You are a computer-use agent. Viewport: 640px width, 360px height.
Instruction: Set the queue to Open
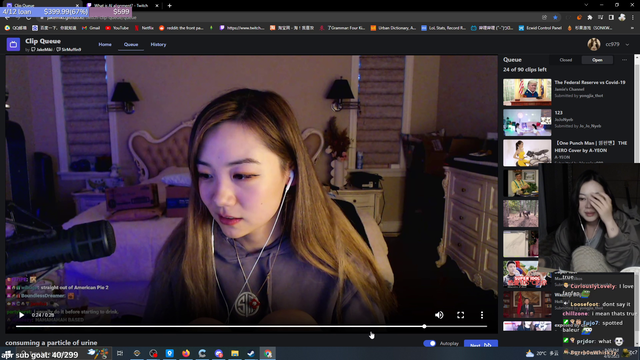click(x=597, y=60)
